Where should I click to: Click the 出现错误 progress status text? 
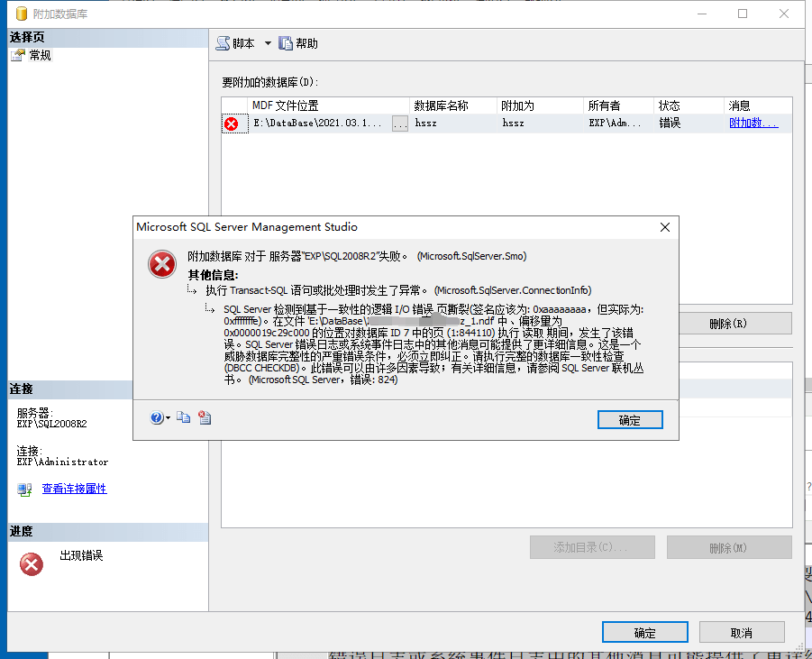point(81,556)
